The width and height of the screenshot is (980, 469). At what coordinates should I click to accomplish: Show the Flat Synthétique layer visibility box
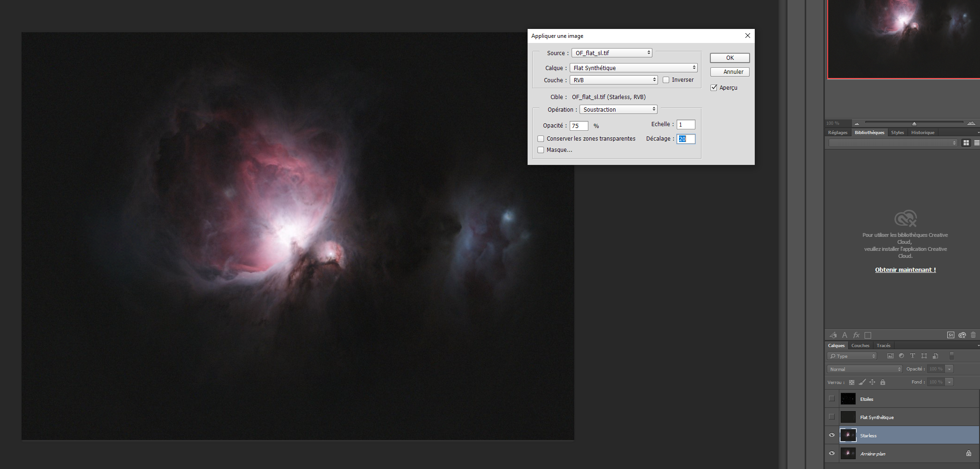[x=831, y=417]
